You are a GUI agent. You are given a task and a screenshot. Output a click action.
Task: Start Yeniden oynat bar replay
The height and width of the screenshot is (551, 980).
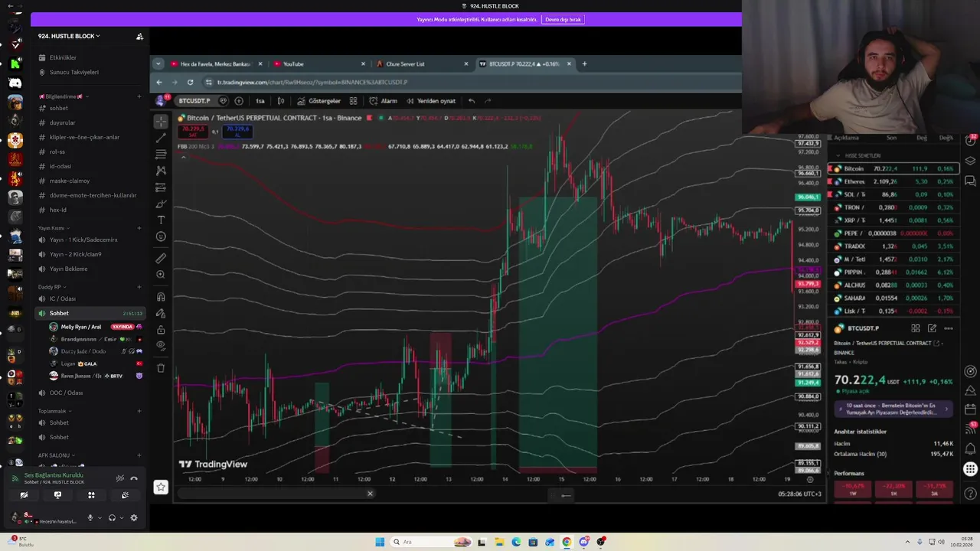pos(430,100)
